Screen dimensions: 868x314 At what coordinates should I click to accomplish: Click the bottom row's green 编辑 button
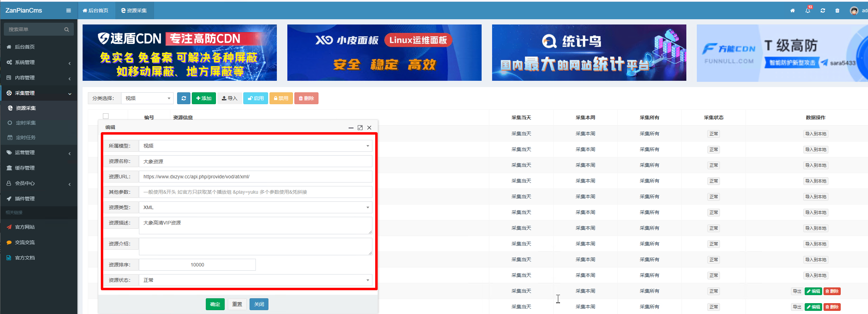[x=813, y=307]
